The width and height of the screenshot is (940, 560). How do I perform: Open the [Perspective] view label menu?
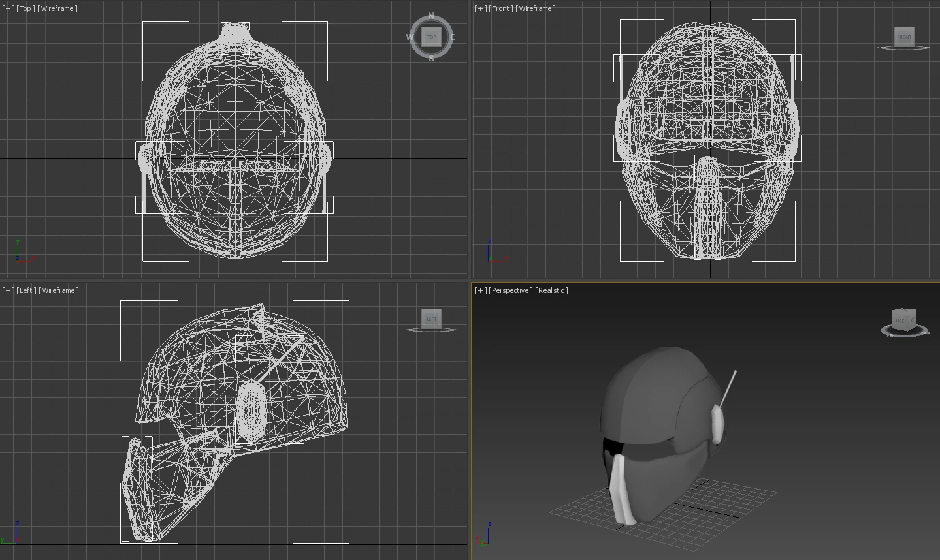(511, 290)
